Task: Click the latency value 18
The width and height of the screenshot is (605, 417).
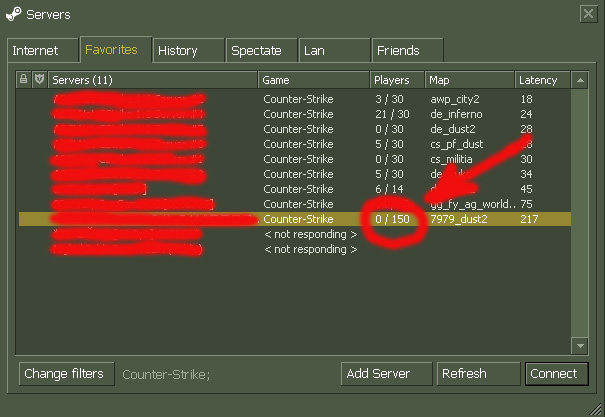Action: click(x=526, y=99)
